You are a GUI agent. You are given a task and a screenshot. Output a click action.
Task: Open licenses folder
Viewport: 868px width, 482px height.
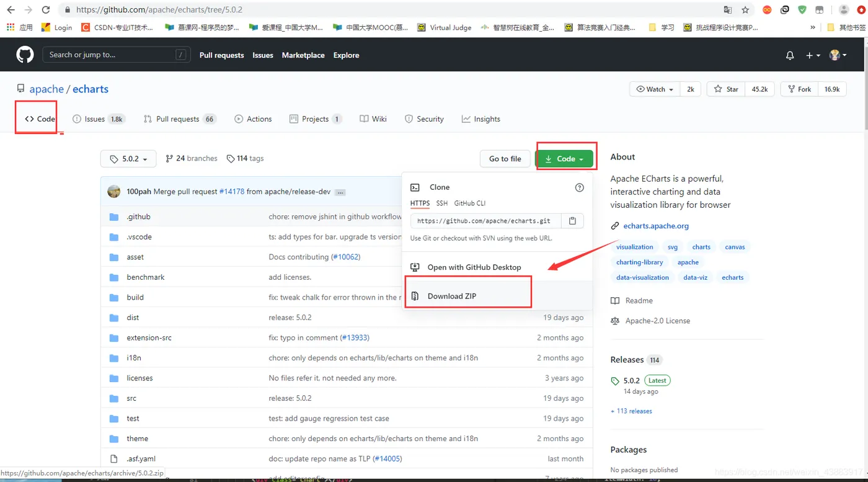139,378
